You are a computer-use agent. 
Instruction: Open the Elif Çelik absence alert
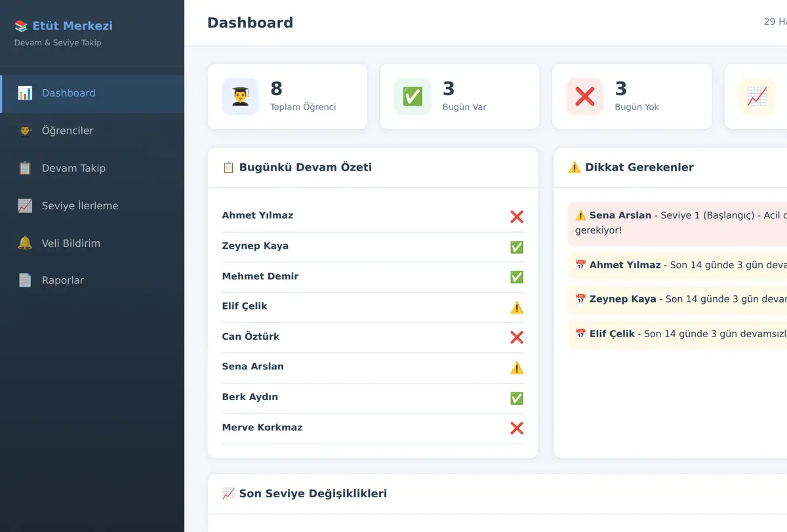click(677, 334)
